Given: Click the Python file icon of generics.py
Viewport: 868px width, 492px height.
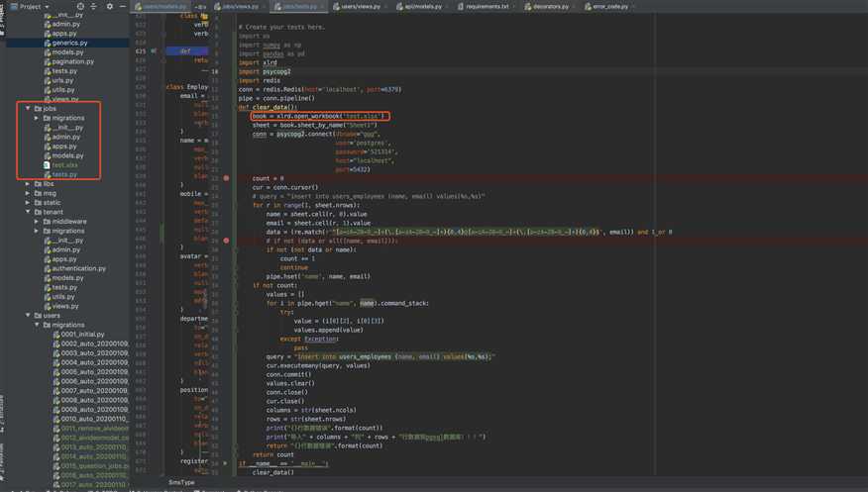Looking at the screenshot, I should 47,43.
